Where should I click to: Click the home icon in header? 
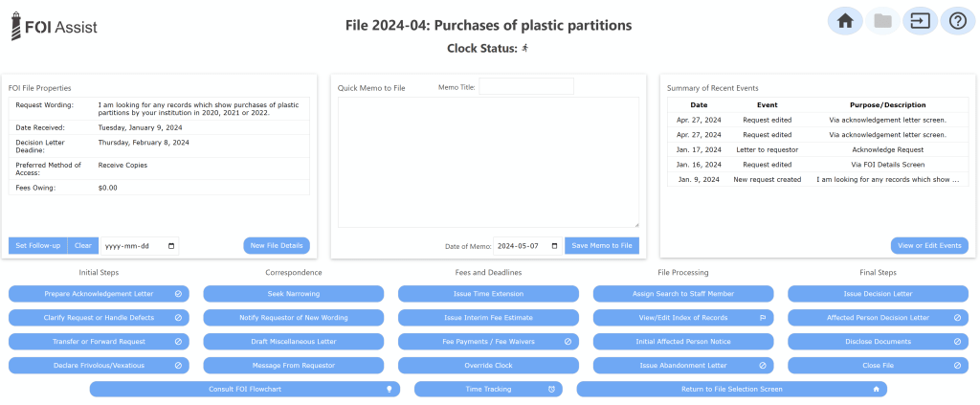845,20
